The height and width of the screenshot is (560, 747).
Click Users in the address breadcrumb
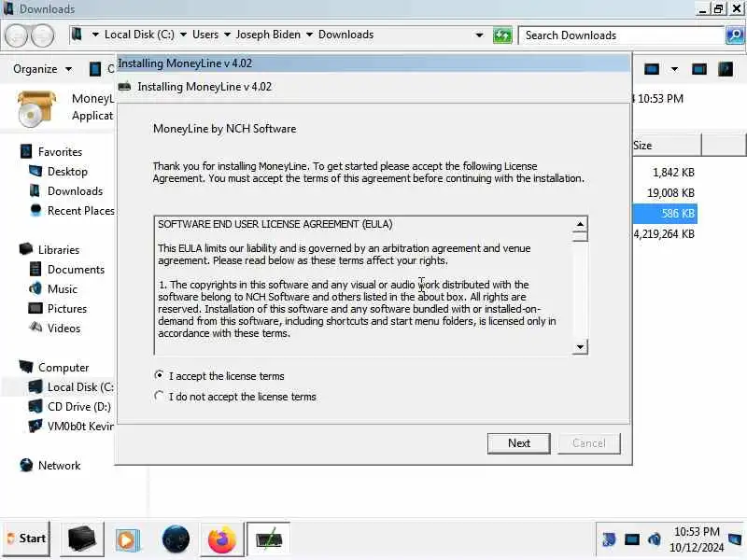(x=205, y=35)
